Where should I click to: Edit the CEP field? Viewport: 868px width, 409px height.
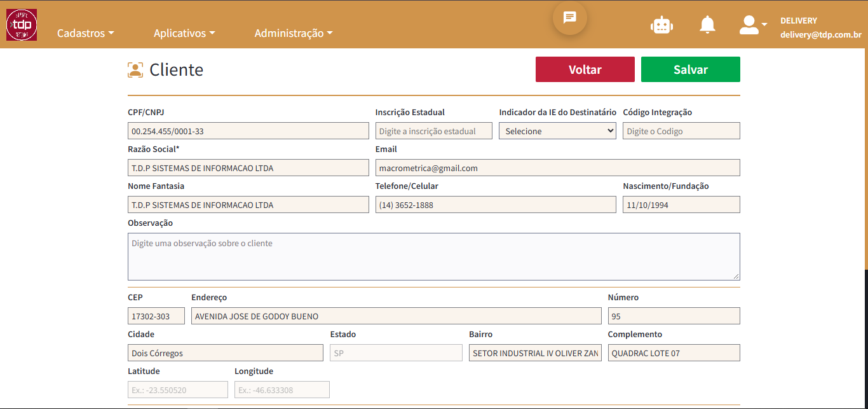click(x=156, y=316)
